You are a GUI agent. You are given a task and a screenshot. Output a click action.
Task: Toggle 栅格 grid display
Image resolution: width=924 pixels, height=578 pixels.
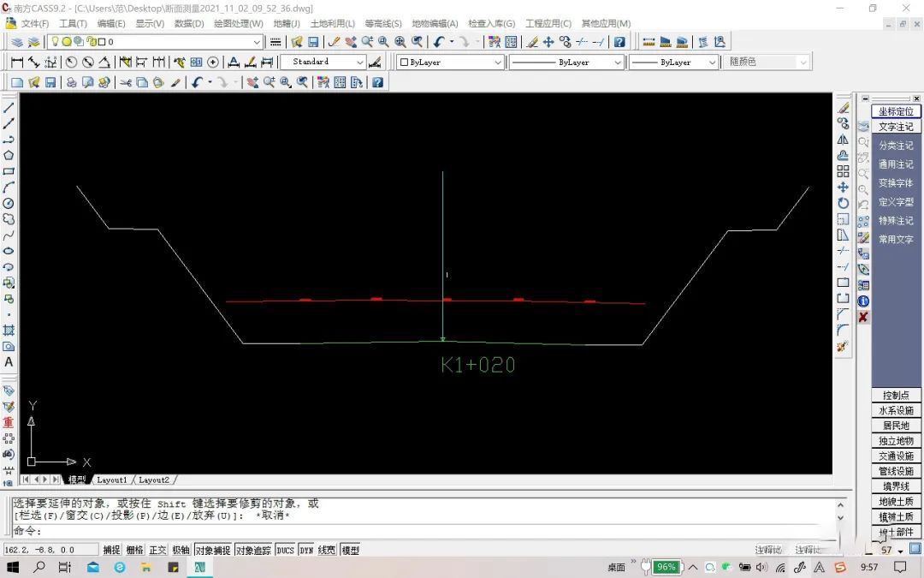(134, 551)
